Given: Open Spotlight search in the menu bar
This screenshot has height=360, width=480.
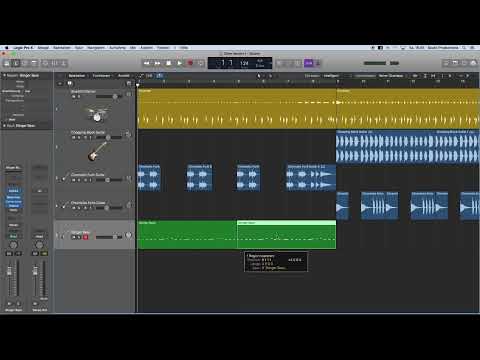Looking at the screenshot, I should pos(464,48).
